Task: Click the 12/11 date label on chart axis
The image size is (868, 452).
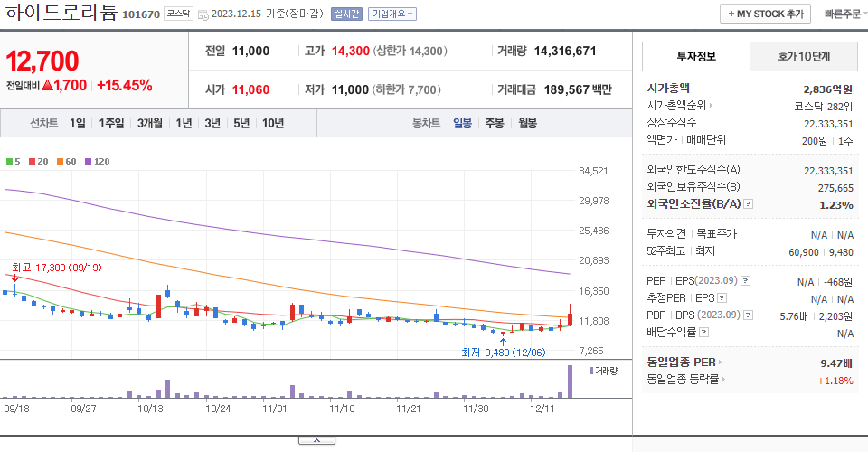Action: coord(542,409)
